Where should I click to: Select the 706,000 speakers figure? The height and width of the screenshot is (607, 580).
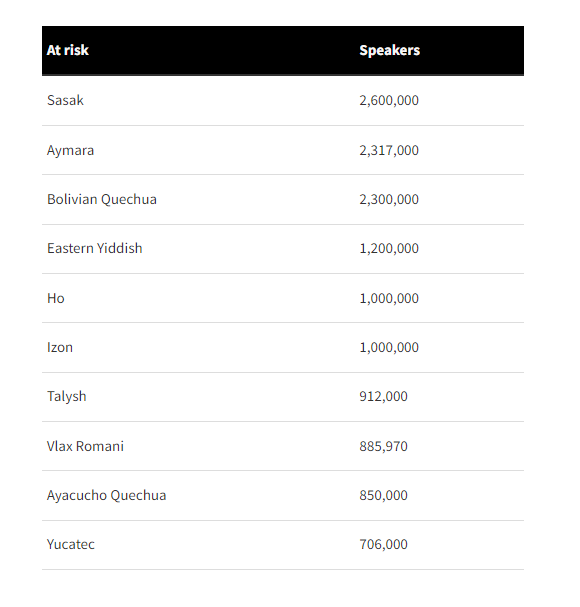tap(383, 544)
